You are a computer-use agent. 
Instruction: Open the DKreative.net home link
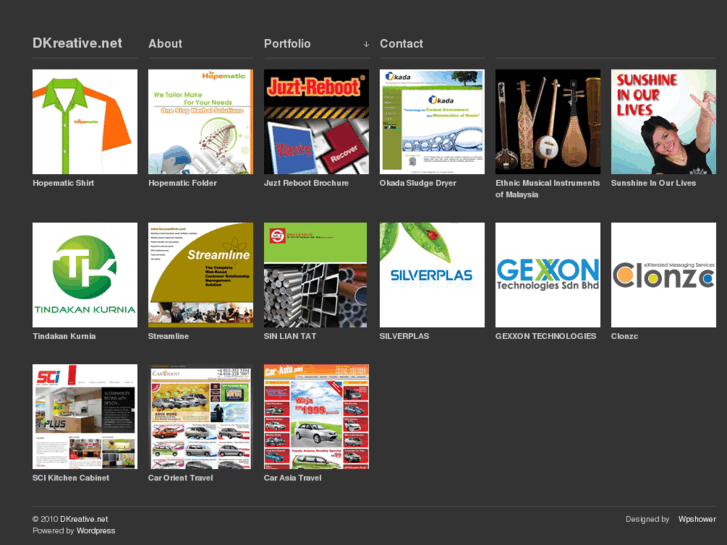pos(77,43)
